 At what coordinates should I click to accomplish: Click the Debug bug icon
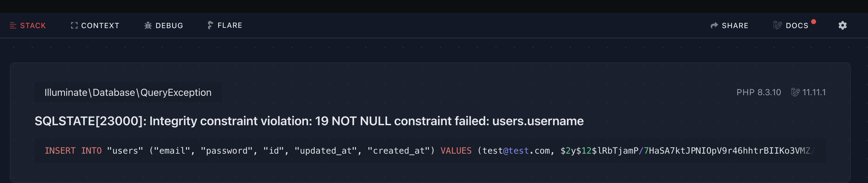tap(148, 26)
